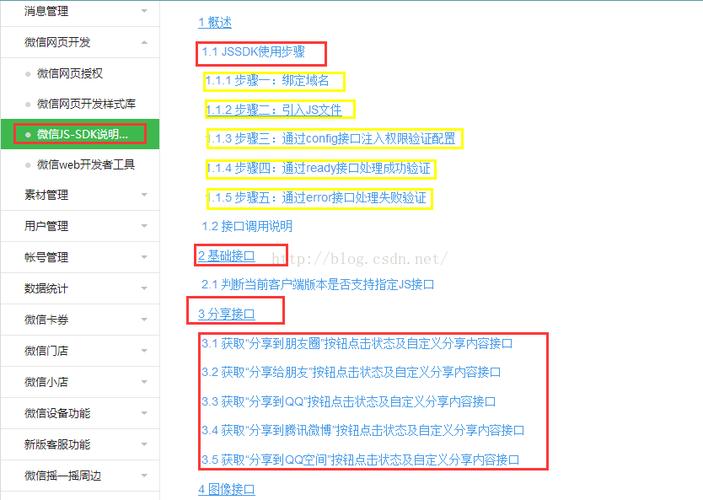Open step four ready接口 link
The height and width of the screenshot is (500, 703).
(319, 168)
